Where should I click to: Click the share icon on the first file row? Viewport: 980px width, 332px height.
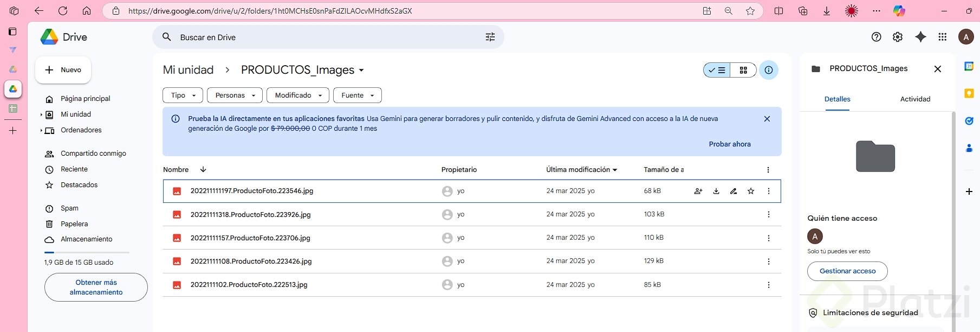point(698,191)
